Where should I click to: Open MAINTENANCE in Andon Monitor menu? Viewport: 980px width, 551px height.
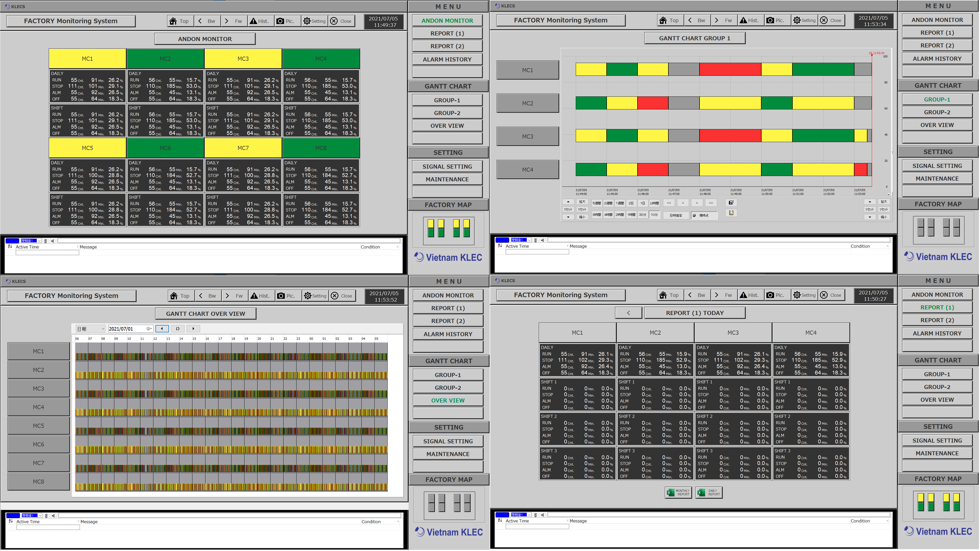(447, 180)
